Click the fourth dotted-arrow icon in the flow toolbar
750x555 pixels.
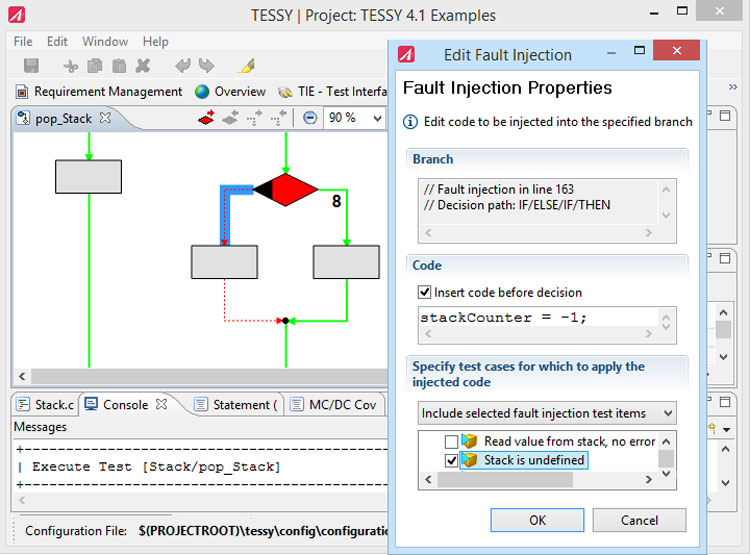pyautogui.click(x=278, y=117)
